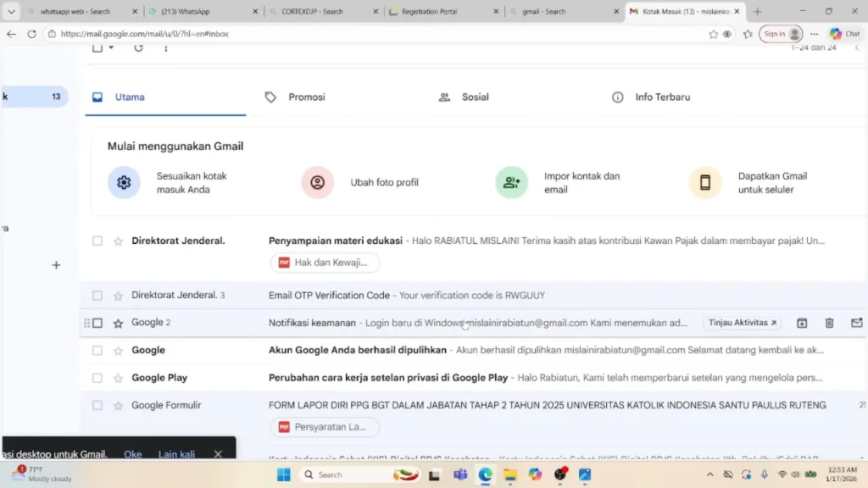The height and width of the screenshot is (488, 868).
Task: Expand the tab search dropdown chevron
Action: coord(11,11)
